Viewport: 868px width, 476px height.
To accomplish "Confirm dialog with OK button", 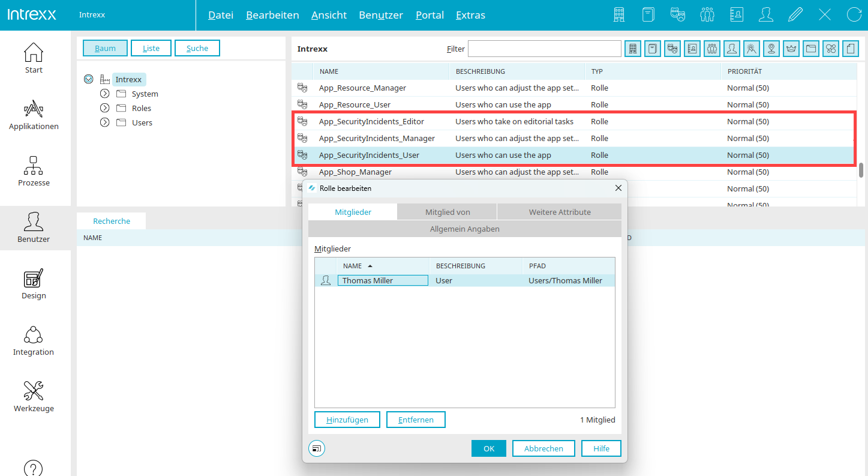I will tap(489, 448).
